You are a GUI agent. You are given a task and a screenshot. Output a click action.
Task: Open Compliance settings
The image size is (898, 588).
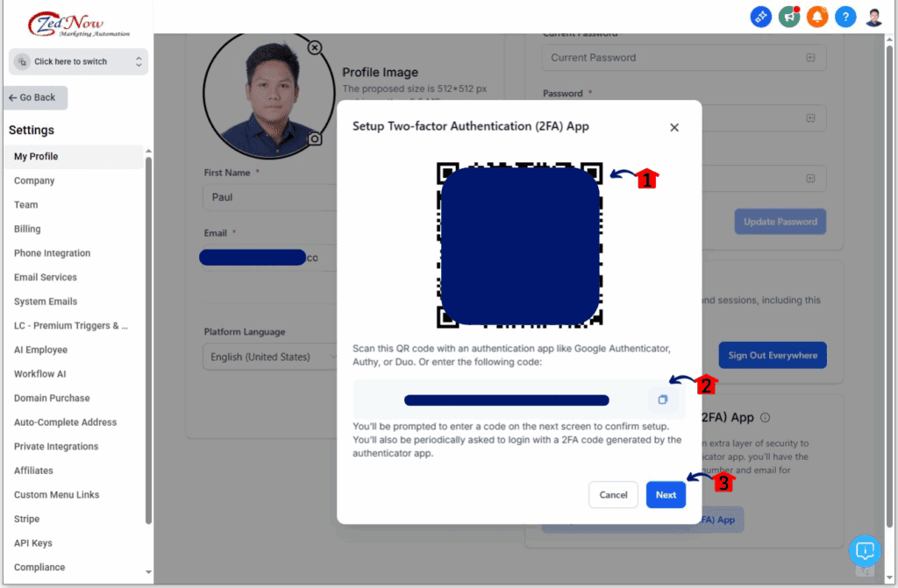pyautogui.click(x=39, y=567)
